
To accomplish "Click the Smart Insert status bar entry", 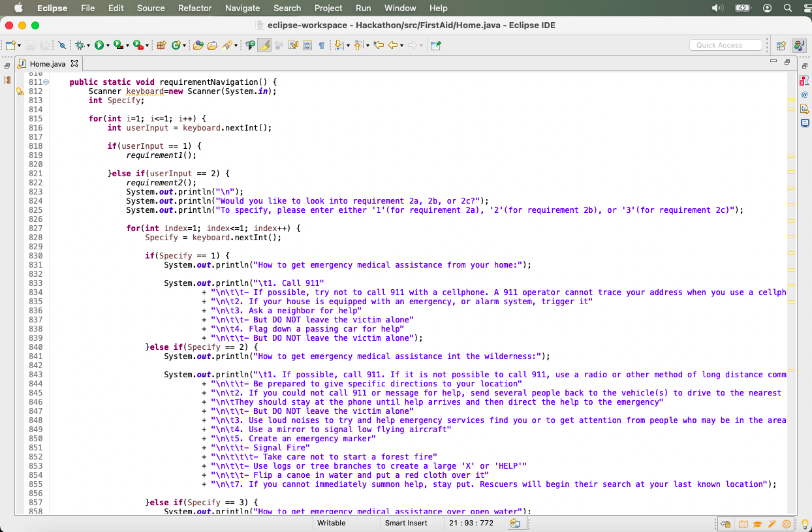I will click(406, 523).
